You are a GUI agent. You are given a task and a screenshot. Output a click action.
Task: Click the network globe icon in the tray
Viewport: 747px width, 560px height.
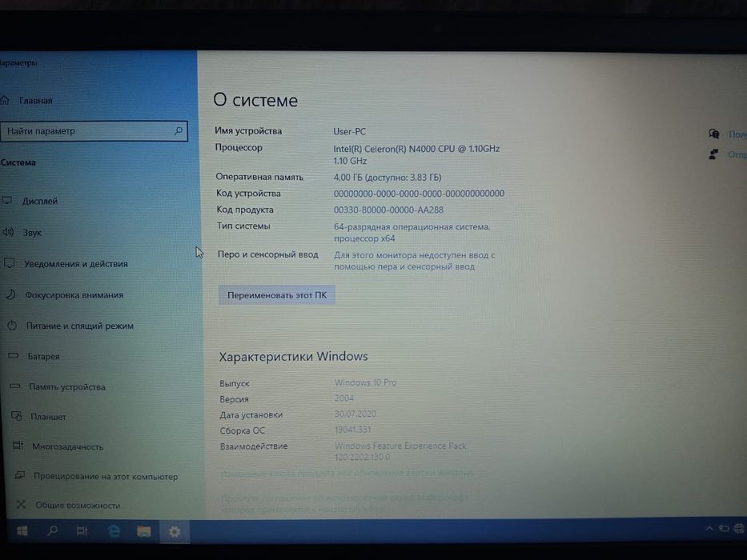(739, 528)
